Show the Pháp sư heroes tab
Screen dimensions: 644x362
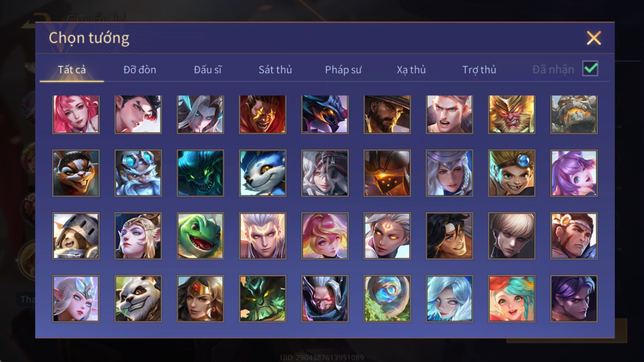point(343,70)
